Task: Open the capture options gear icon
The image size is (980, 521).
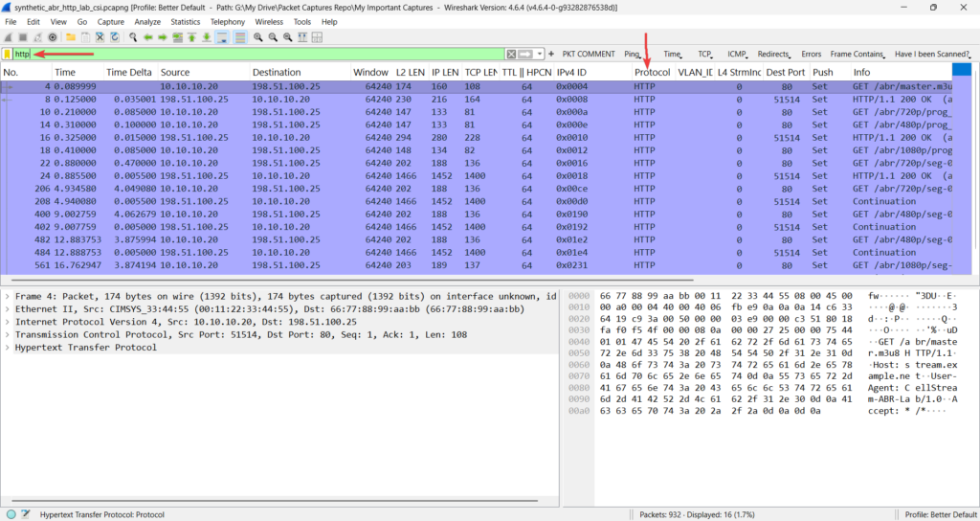Action: coord(53,37)
